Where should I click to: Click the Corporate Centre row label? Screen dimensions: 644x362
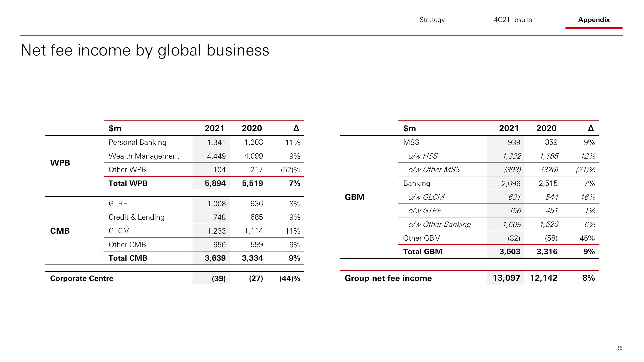[82, 278]
